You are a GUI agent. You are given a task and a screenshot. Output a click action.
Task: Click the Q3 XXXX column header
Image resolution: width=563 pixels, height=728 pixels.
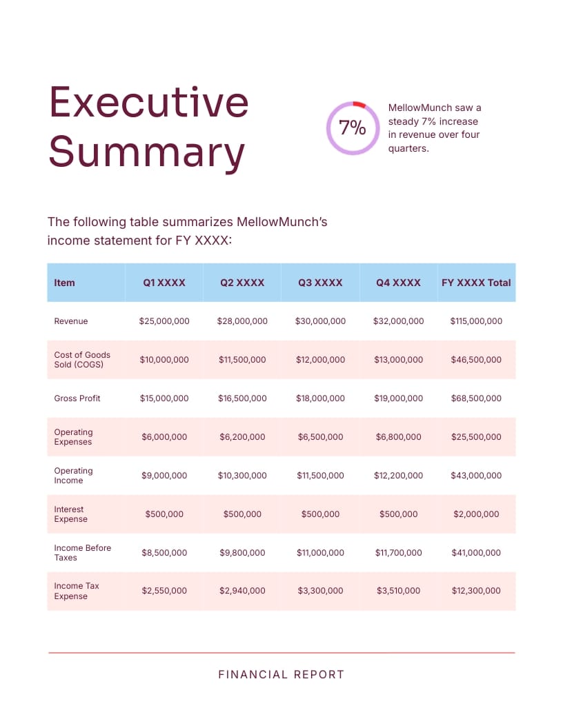[x=320, y=283]
